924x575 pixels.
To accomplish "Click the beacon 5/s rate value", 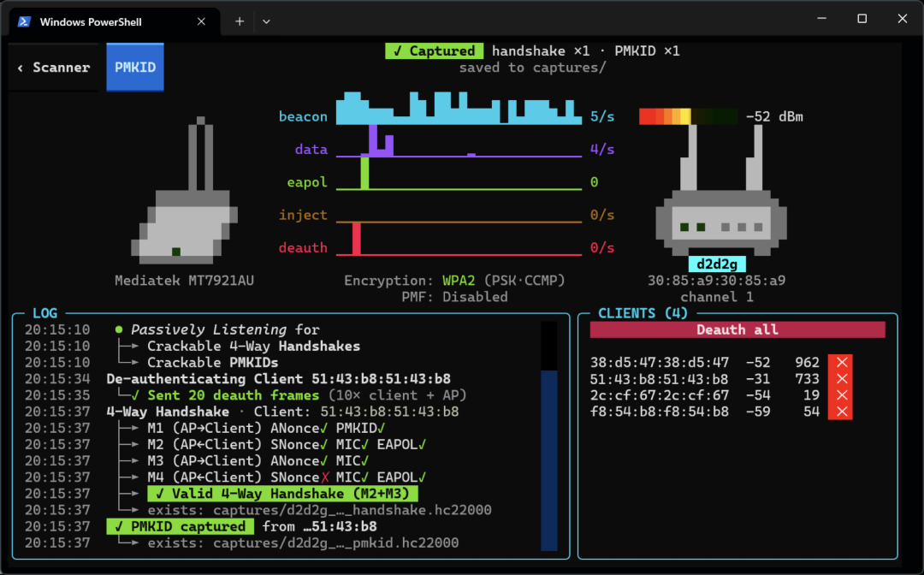I will coord(602,116).
